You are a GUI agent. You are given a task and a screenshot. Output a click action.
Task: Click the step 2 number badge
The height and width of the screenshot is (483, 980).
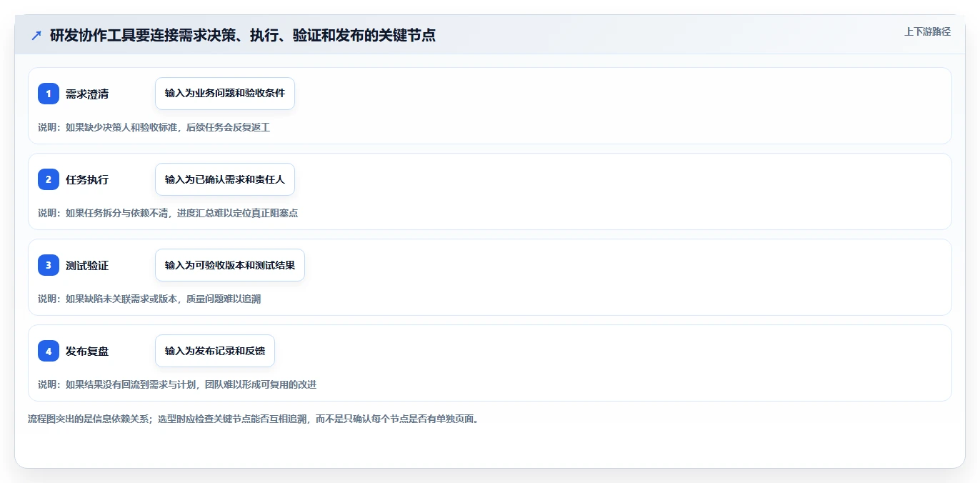click(49, 179)
